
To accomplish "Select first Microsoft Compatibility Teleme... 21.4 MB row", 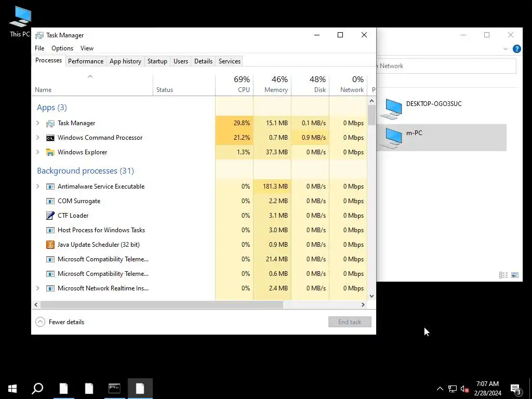I will pos(199,259).
